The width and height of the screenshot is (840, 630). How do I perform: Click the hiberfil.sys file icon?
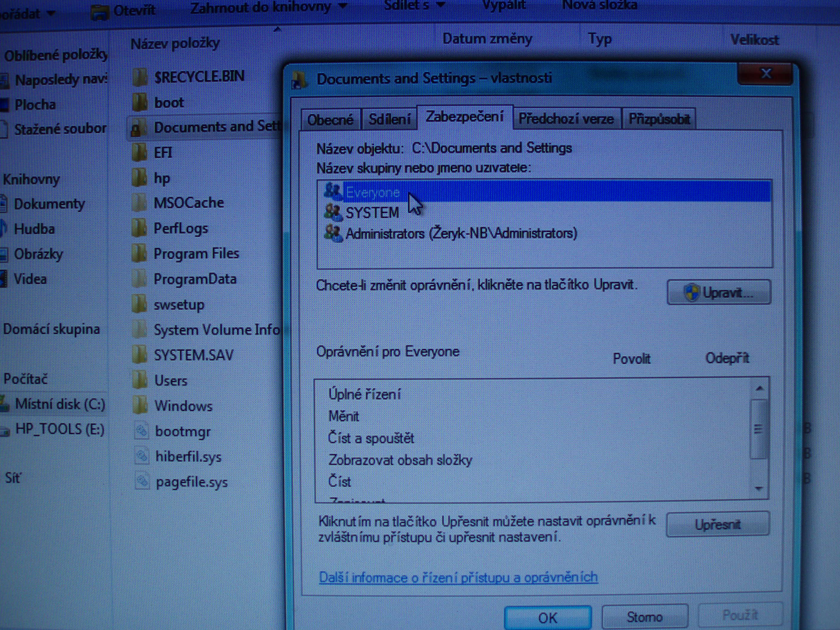click(142, 456)
